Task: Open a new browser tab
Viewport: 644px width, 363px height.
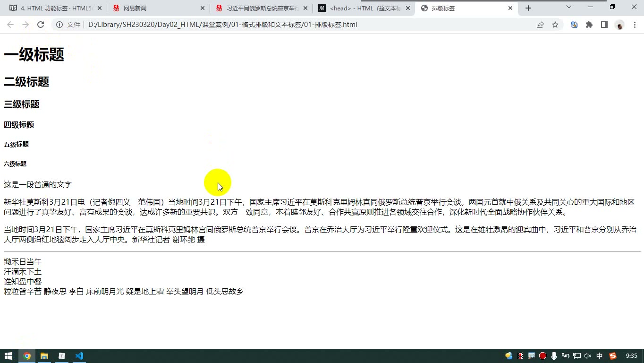Action: pos(528,8)
